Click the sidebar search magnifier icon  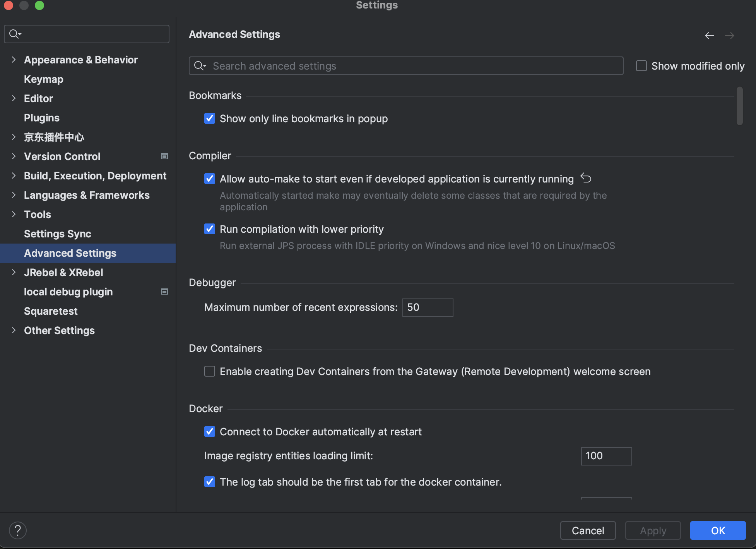(x=14, y=34)
